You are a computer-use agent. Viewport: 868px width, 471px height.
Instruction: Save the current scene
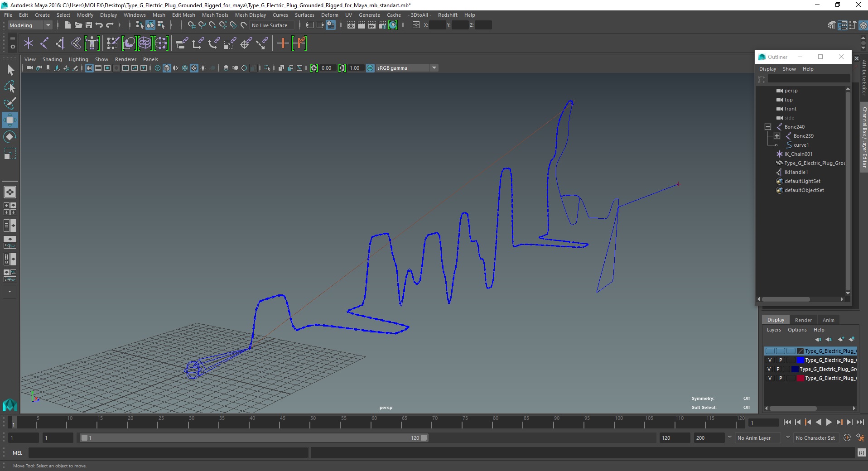click(89, 25)
